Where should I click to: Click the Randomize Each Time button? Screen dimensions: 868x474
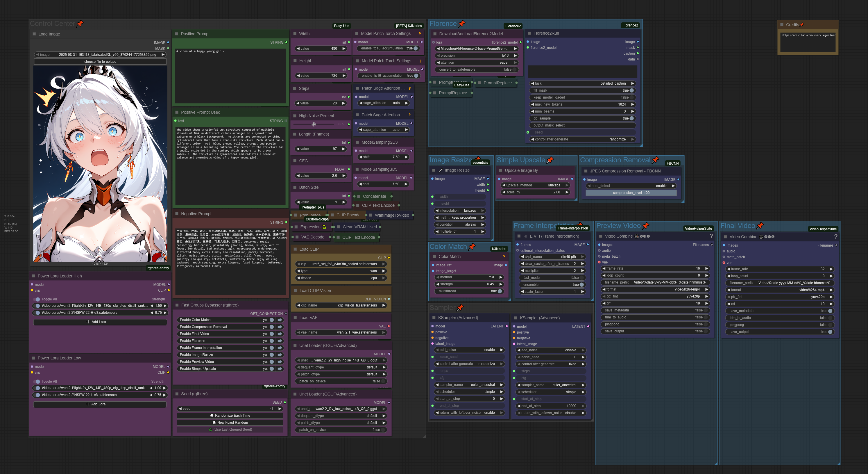pyautogui.click(x=230, y=416)
